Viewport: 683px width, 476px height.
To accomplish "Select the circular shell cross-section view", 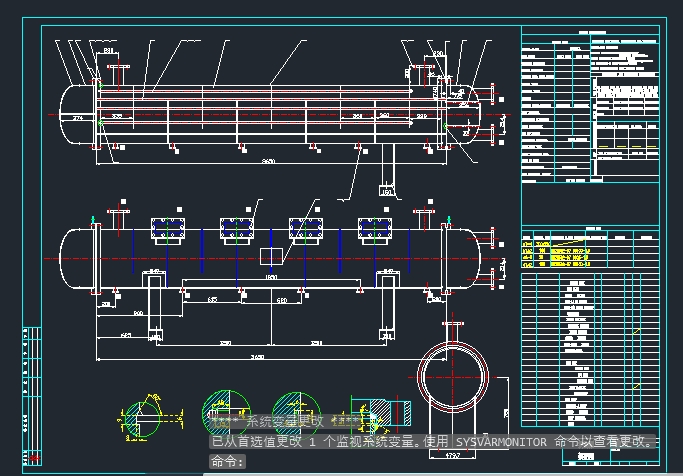I will point(453,377).
